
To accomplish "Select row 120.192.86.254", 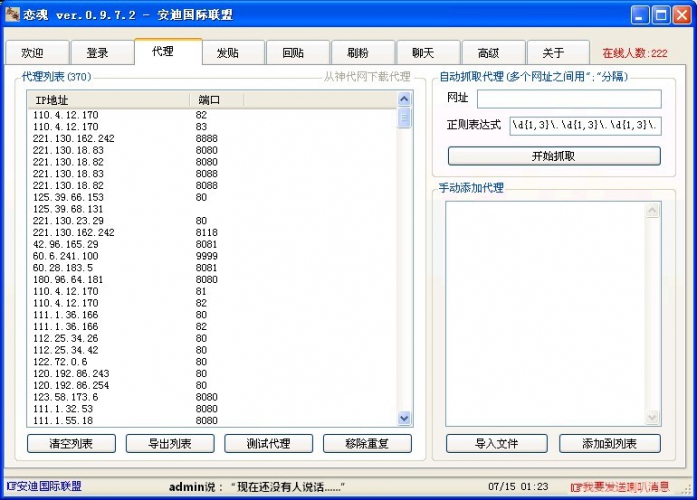I will [212, 385].
